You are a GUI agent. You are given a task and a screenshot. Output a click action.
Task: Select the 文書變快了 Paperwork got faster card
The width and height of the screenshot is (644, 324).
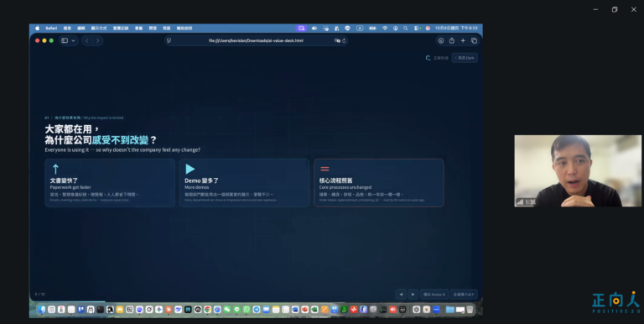(x=110, y=183)
